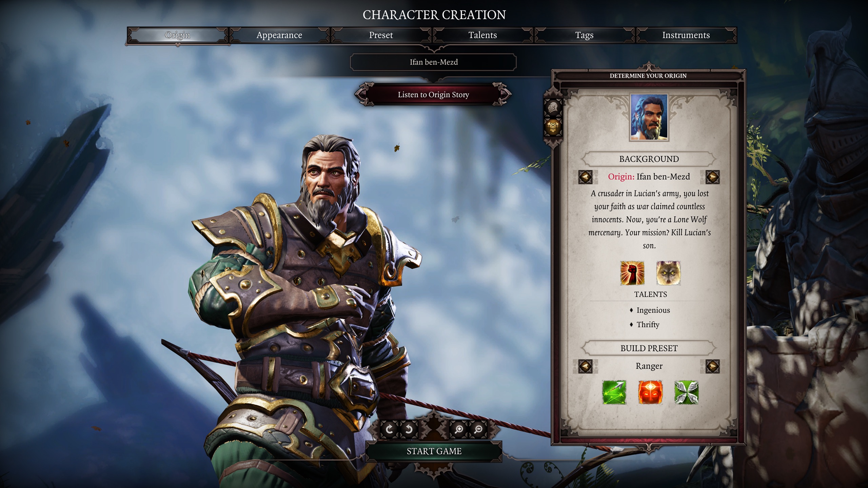Select the green arrow Ranger skill icon

[614, 392]
